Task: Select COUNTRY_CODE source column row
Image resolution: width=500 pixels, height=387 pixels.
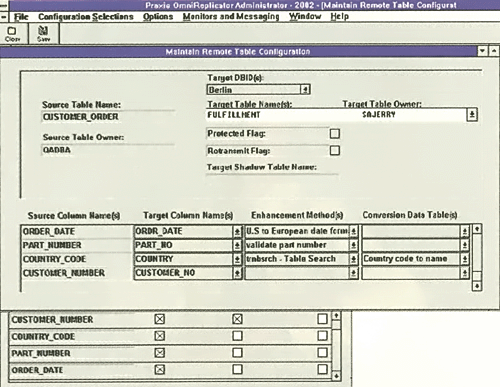Action: (x=77, y=259)
